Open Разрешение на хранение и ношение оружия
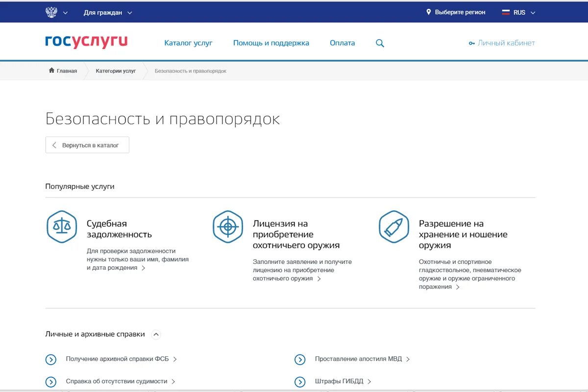The height and width of the screenshot is (392, 588). [463, 234]
